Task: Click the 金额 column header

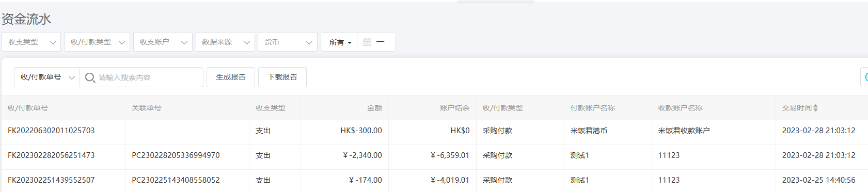Action: point(374,108)
